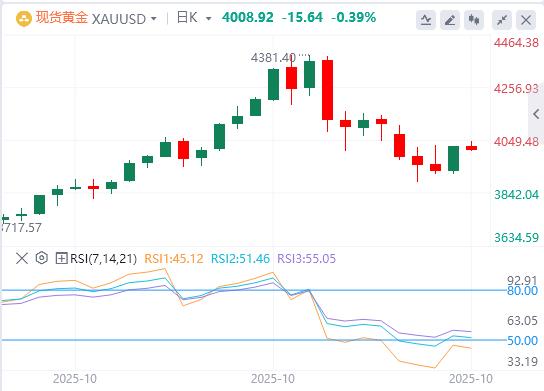This screenshot has width=544, height=391.
Task: Expand the side panel chevron arrow
Action: (536, 114)
